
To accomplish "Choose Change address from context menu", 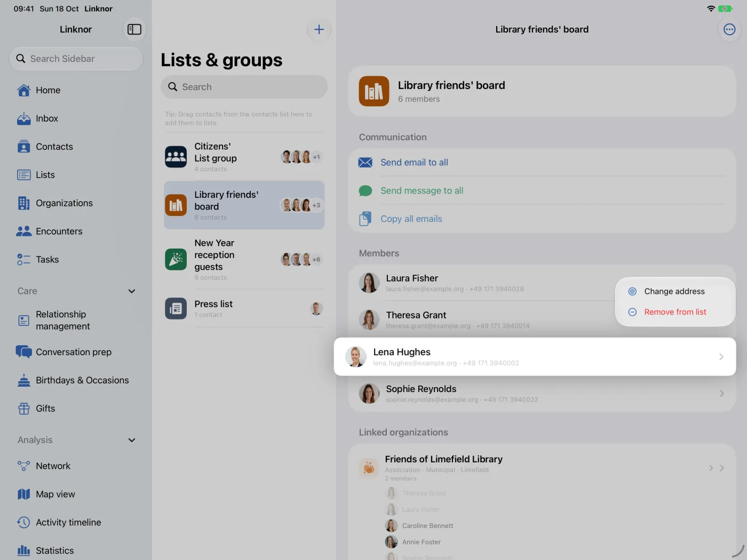I will (x=675, y=291).
